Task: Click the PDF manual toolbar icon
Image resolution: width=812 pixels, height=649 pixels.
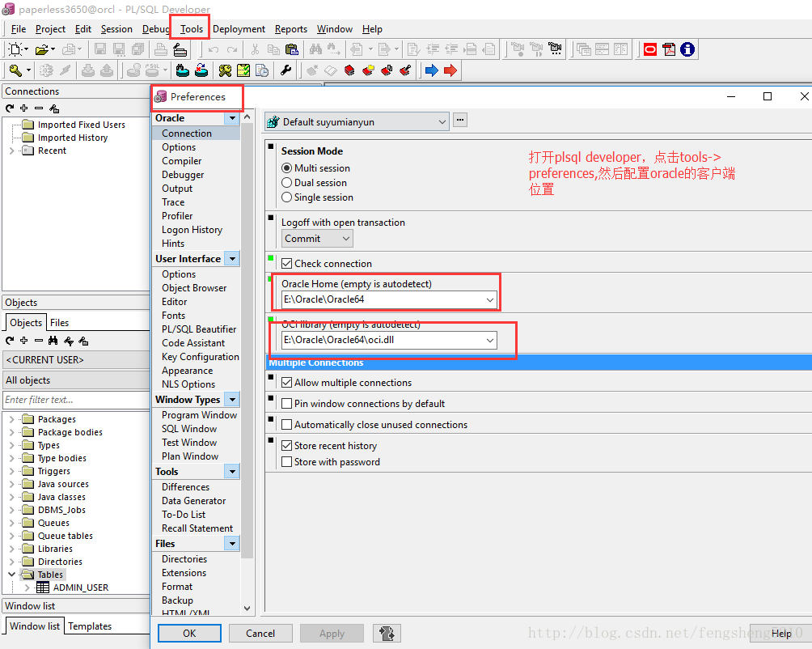Action: [669, 49]
